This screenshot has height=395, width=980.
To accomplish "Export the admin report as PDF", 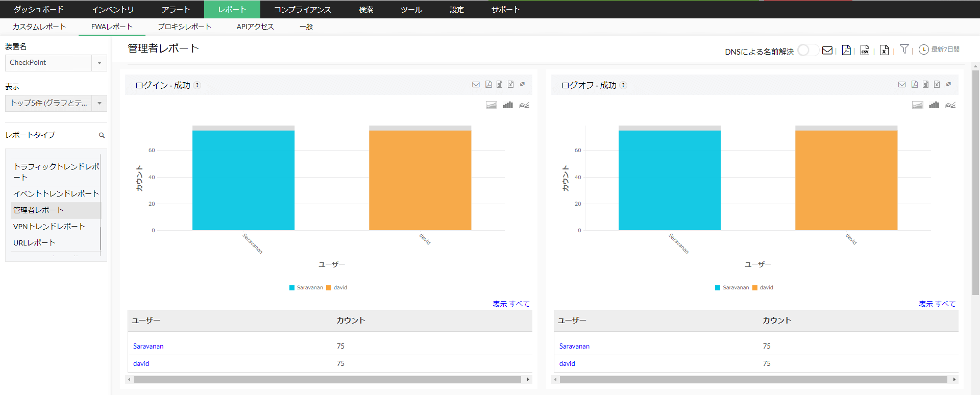I will pyautogui.click(x=846, y=50).
